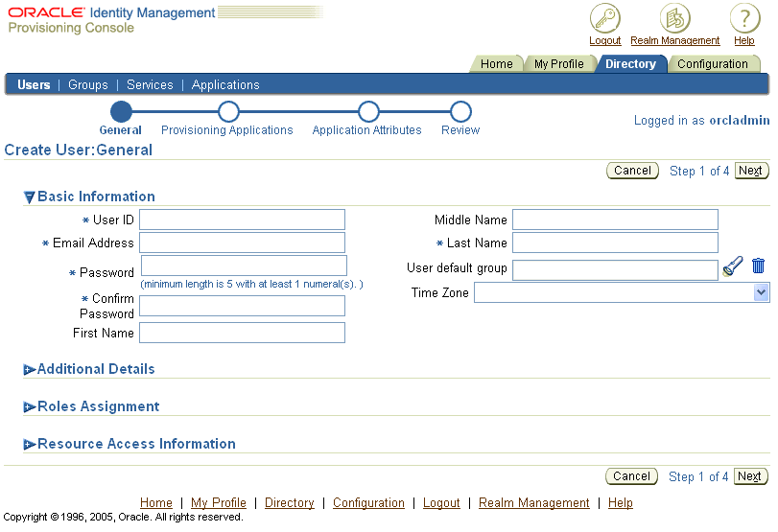Select Groups in the Directory submenu
The width and height of the screenshot is (778, 532).
pyautogui.click(x=88, y=85)
